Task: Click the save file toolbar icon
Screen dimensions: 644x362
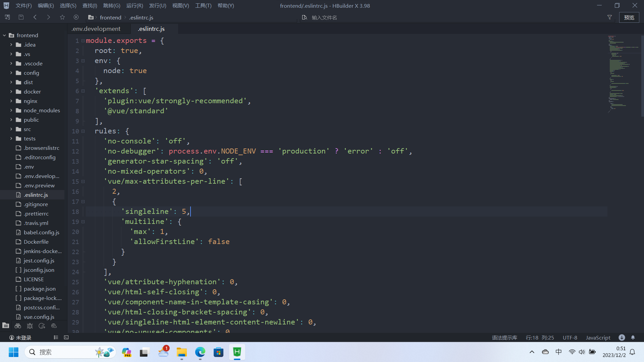Action: [21, 17]
